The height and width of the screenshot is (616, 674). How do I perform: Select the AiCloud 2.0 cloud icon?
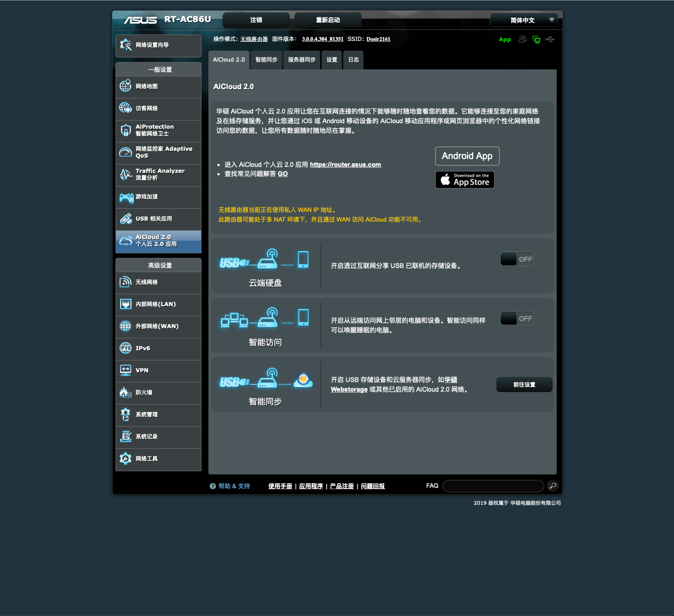click(126, 240)
